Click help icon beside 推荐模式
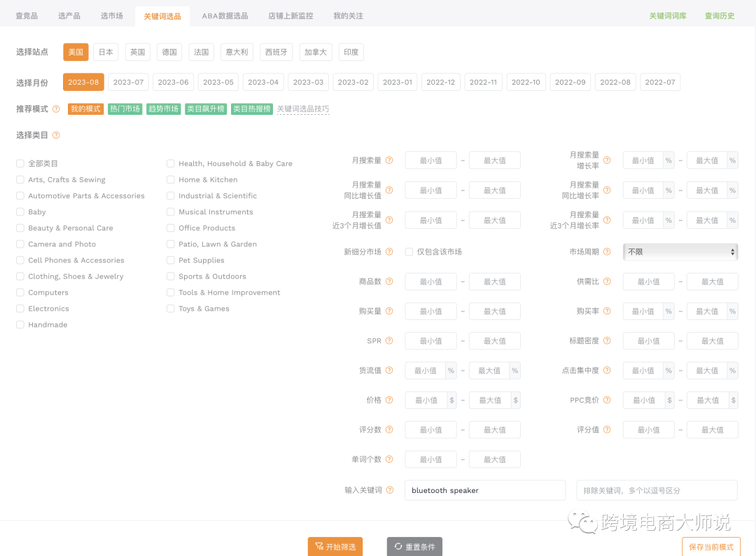 [x=56, y=109]
